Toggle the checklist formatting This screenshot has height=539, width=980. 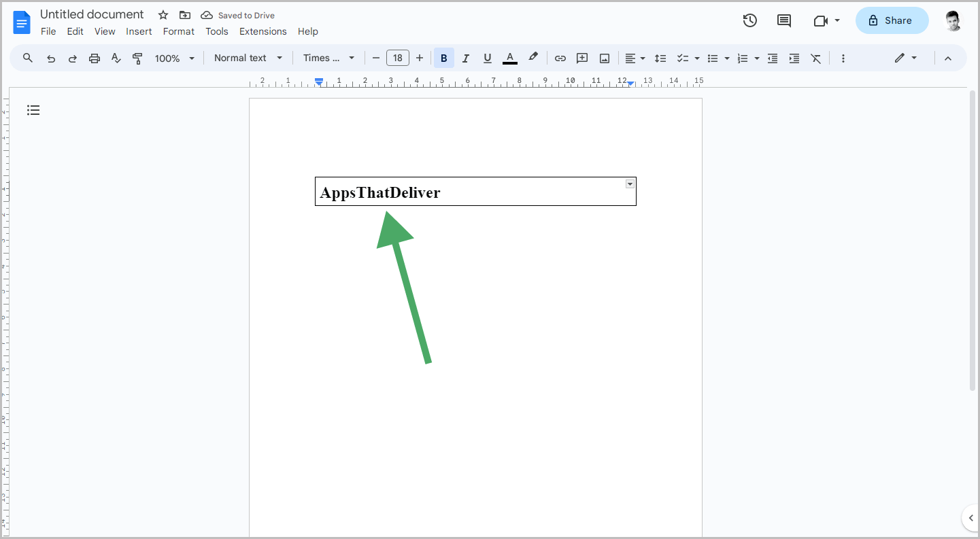click(683, 58)
